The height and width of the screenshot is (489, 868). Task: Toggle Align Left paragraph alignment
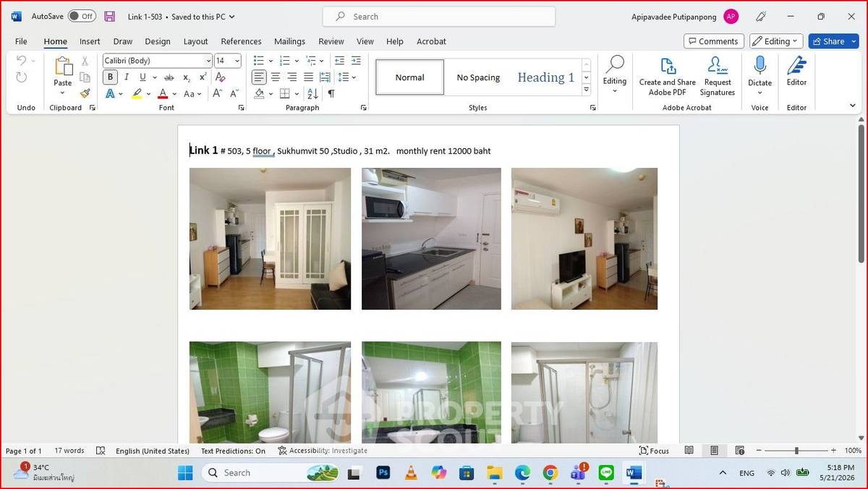(259, 77)
